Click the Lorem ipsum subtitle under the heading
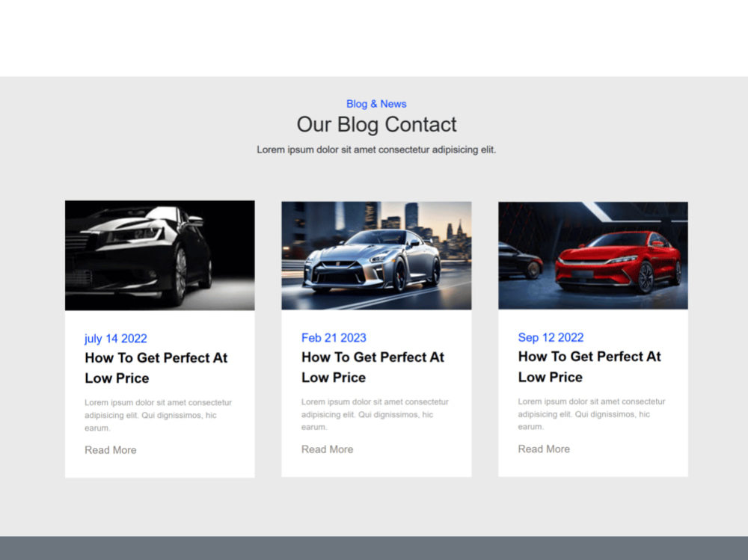748x560 pixels. [376, 150]
